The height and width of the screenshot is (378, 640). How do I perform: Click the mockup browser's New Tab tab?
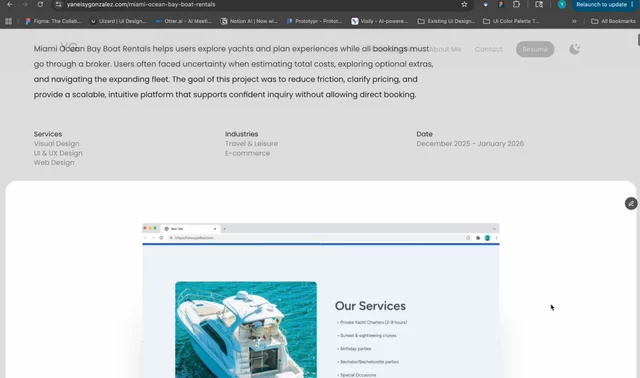point(190,229)
